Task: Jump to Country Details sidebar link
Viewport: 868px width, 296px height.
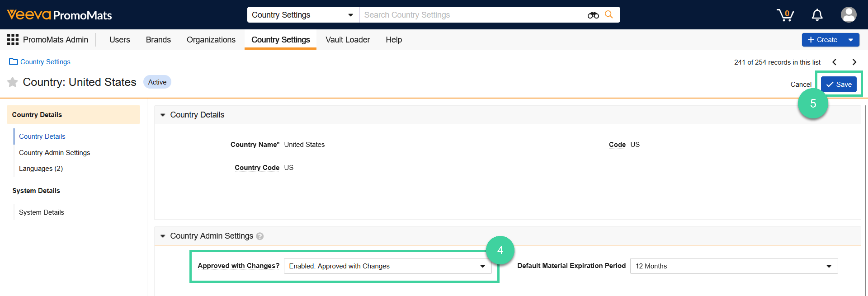Action: pos(42,136)
